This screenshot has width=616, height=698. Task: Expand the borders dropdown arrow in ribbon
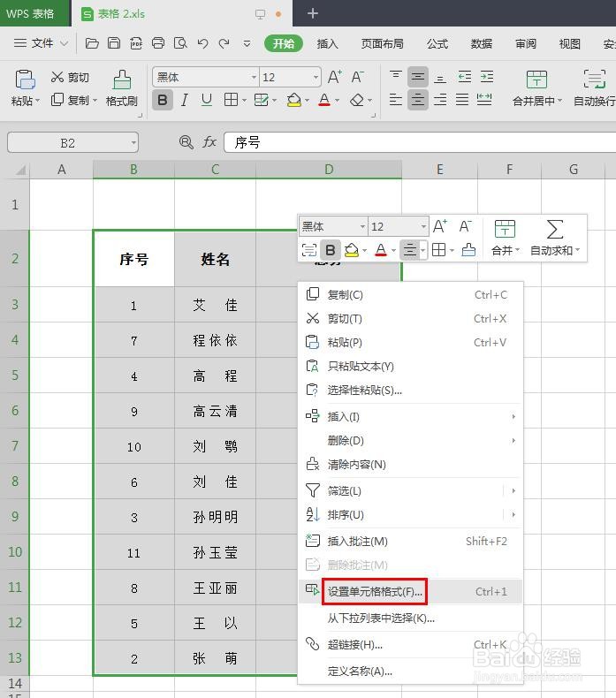pos(244,101)
